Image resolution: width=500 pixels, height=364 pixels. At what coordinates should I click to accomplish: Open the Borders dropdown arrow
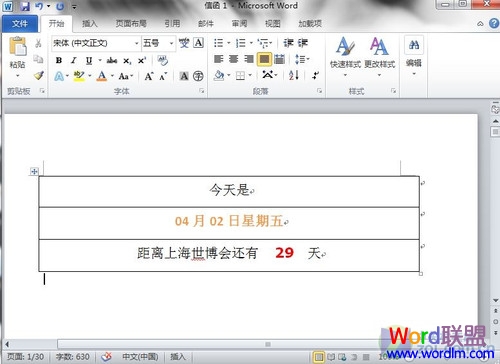(250, 76)
